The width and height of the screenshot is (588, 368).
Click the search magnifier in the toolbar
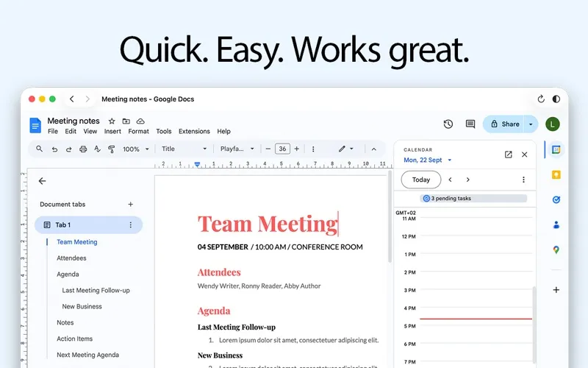[39, 149]
